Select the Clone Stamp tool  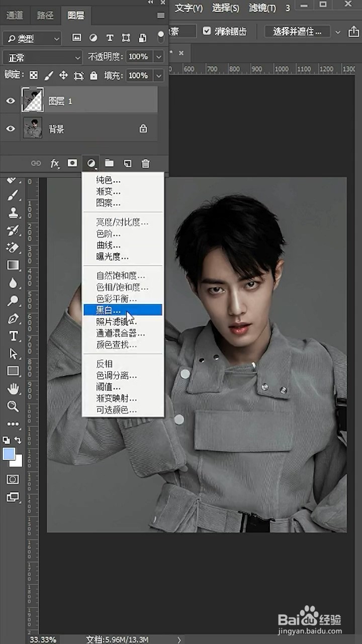[13, 213]
